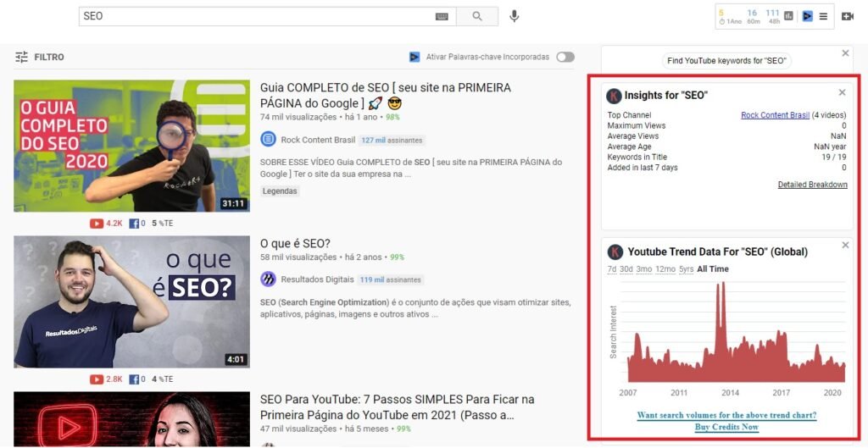Open the O que é SEO video thumbnail
Viewport: 868px width, 448px height.
click(131, 301)
